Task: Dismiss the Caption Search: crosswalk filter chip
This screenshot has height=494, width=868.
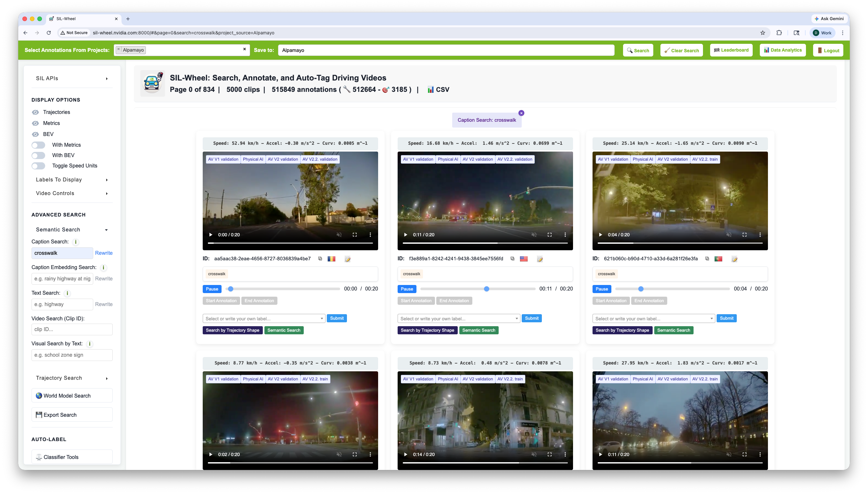Action: tap(521, 113)
